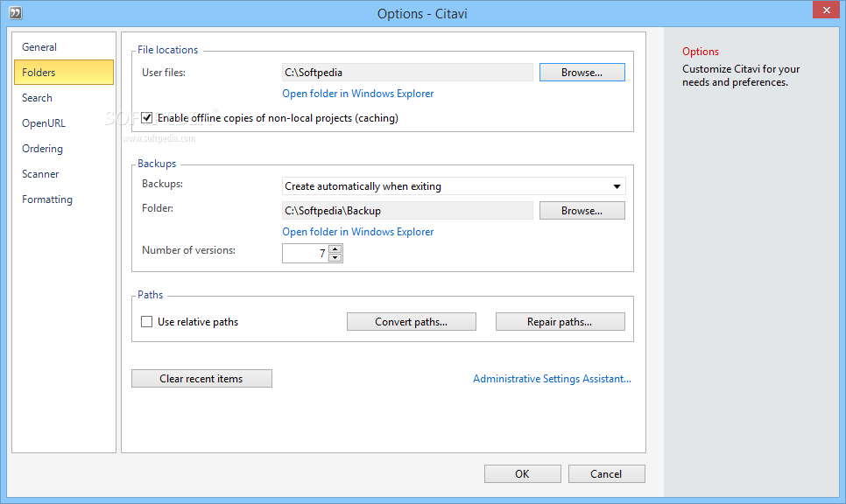Browse for the User files folder
Viewport: 846px width, 504px height.
(582, 73)
